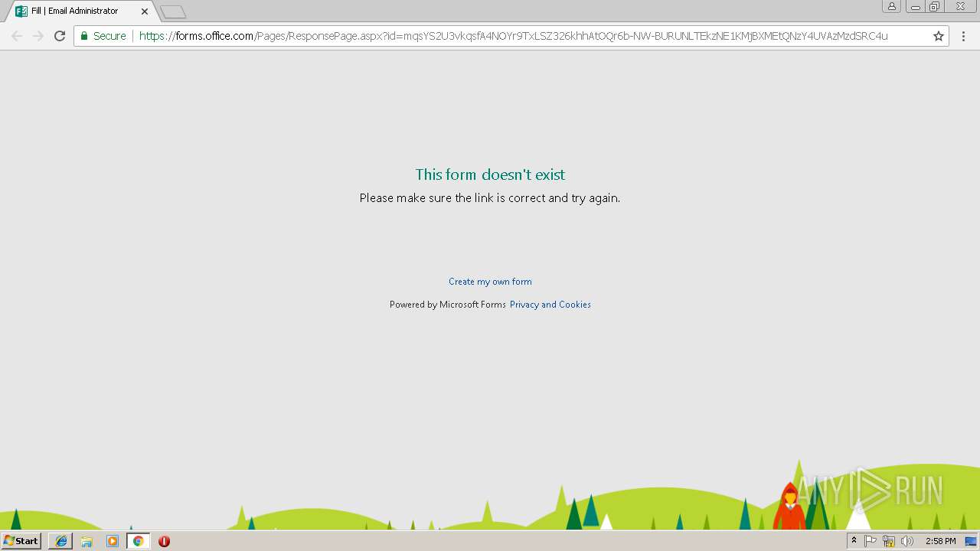Launch Internet Explorer from the taskbar
The image size is (980, 551).
click(61, 541)
